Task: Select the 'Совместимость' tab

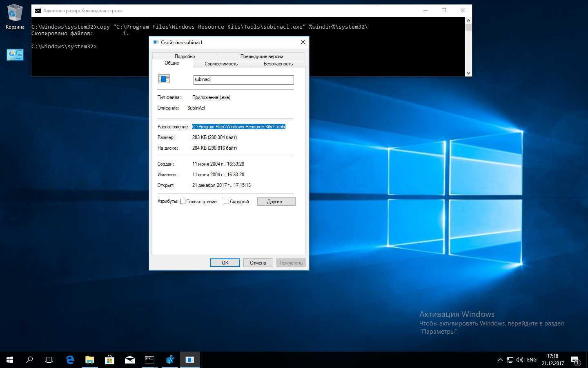Action: tap(221, 64)
